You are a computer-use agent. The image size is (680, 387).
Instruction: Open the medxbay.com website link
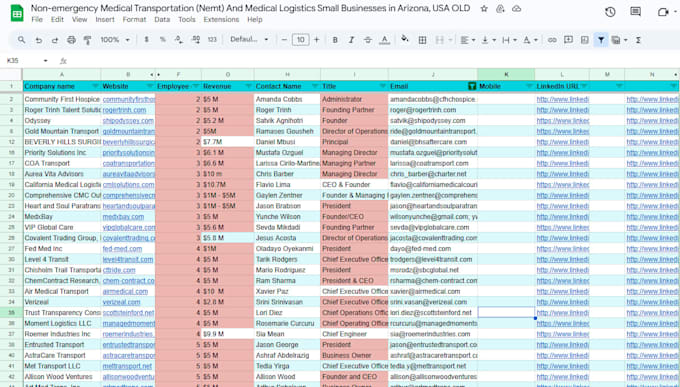coord(123,216)
